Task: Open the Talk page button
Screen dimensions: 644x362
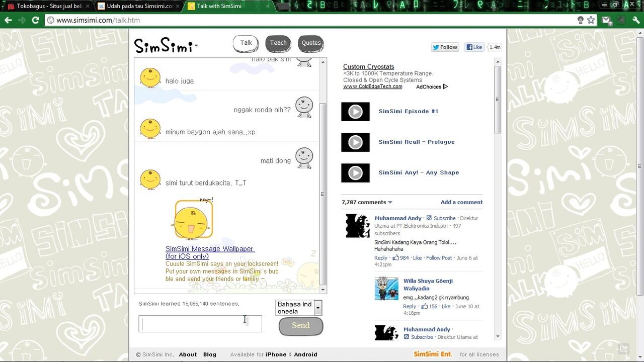Action: tap(246, 43)
